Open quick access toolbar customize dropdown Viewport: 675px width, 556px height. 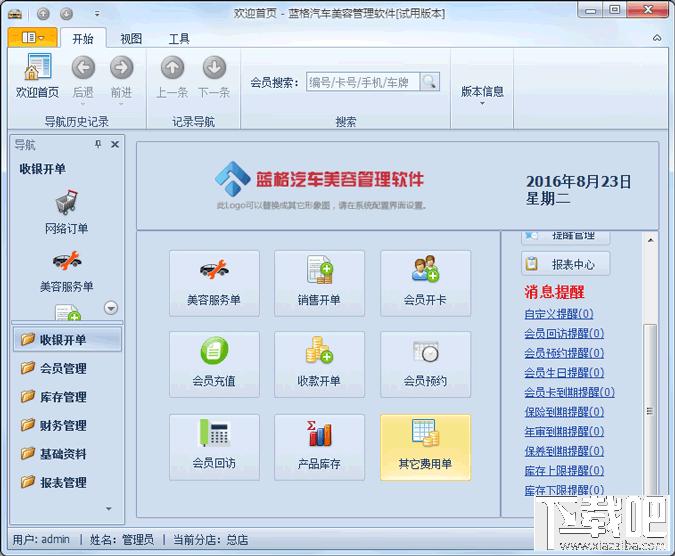[97, 14]
